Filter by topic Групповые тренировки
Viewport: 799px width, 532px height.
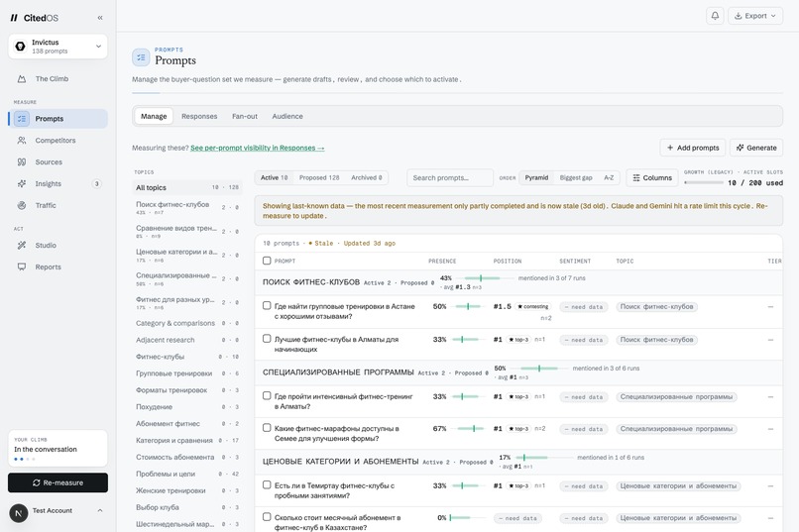(187, 373)
